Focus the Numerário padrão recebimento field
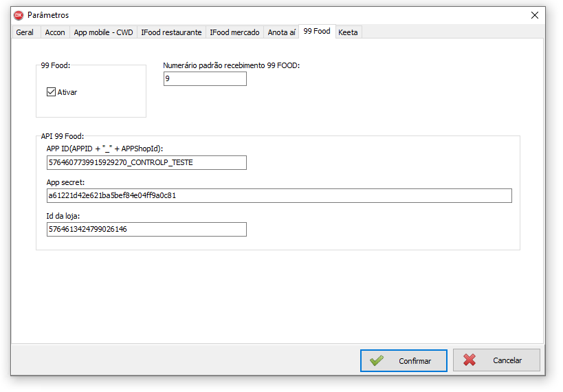 click(205, 78)
